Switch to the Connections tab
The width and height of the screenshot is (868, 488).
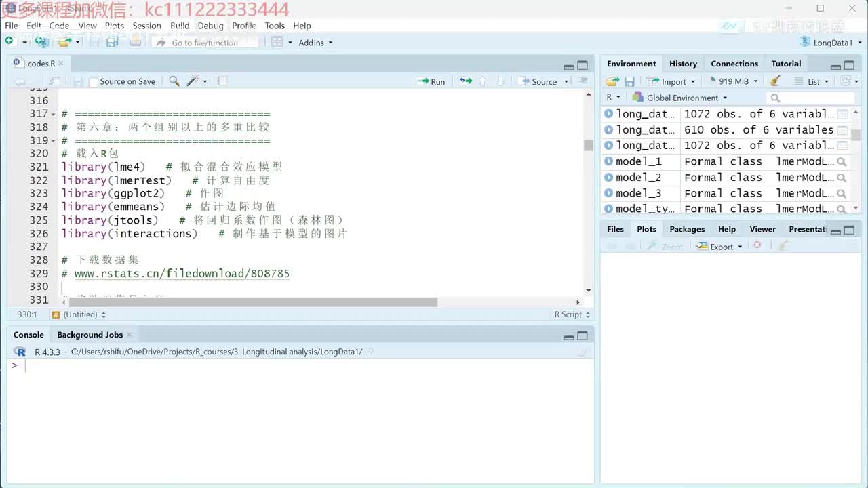click(x=734, y=64)
